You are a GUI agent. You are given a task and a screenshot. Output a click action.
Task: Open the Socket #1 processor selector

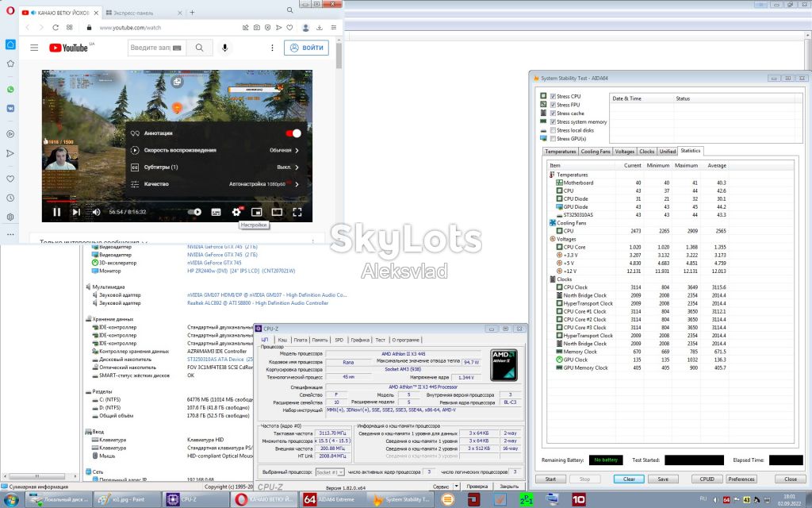point(330,472)
